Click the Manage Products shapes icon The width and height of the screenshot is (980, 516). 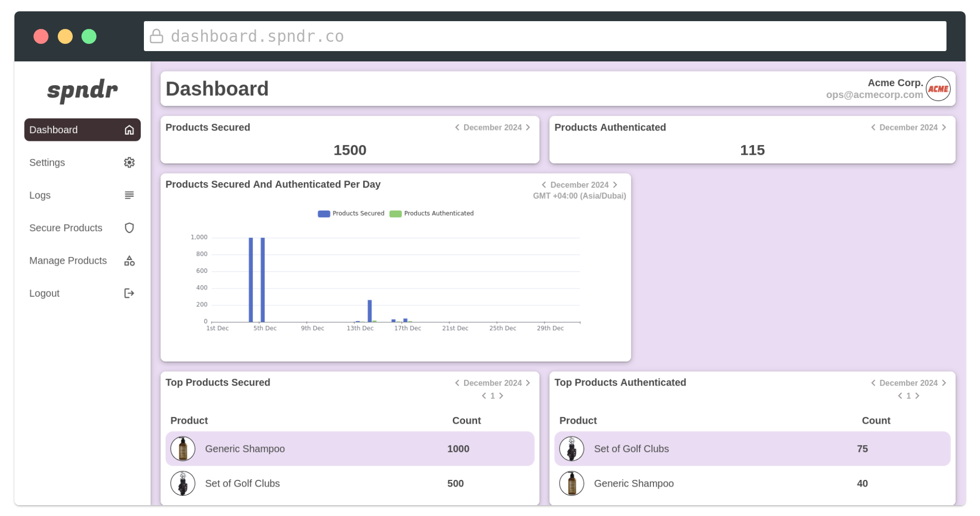coord(129,261)
